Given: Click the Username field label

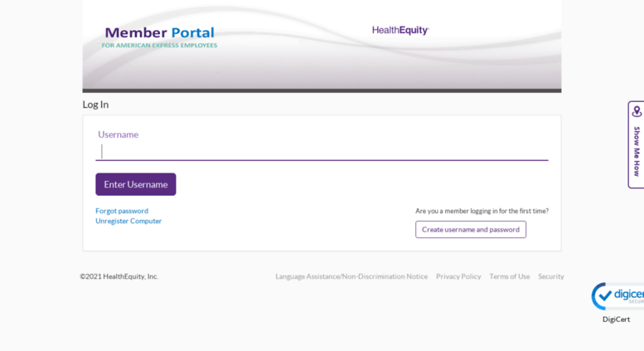Looking at the screenshot, I should click(x=119, y=134).
